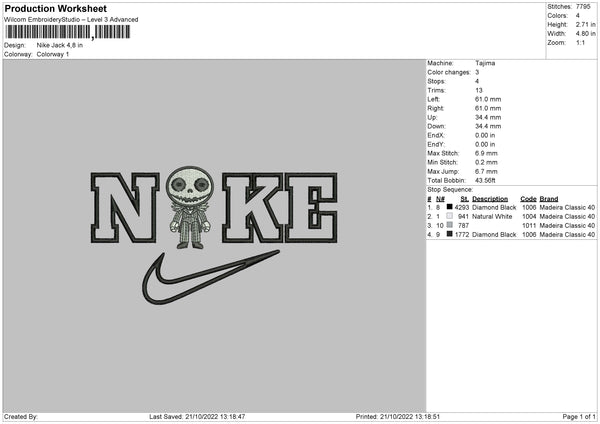The width and height of the screenshot is (600, 424).
Task: Click the Left value '61.0 mm'
Action: (x=488, y=99)
